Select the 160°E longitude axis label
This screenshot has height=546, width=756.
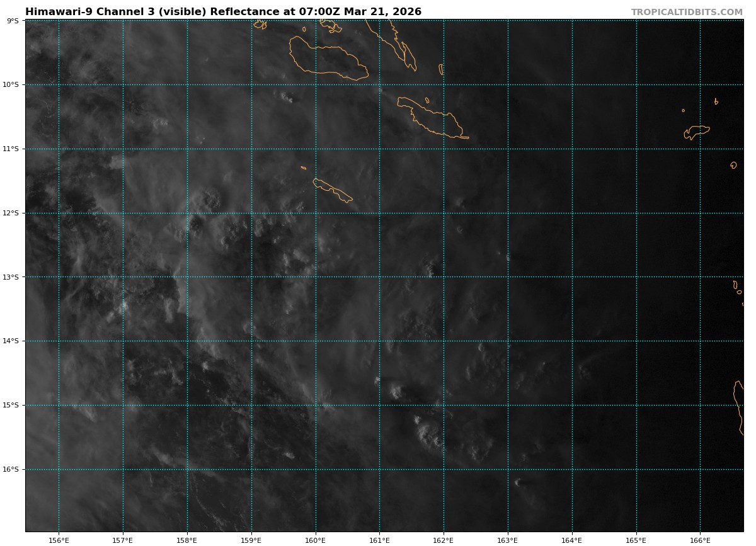[315, 540]
